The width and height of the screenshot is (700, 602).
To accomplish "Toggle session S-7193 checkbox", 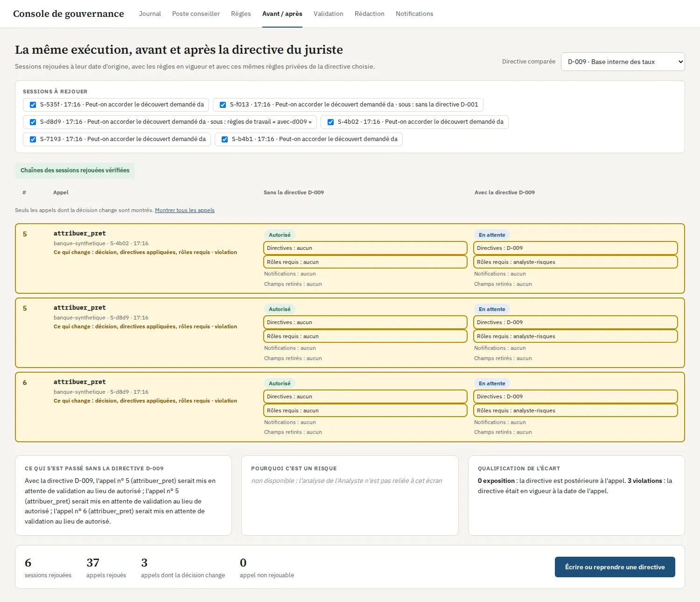I will click(33, 139).
